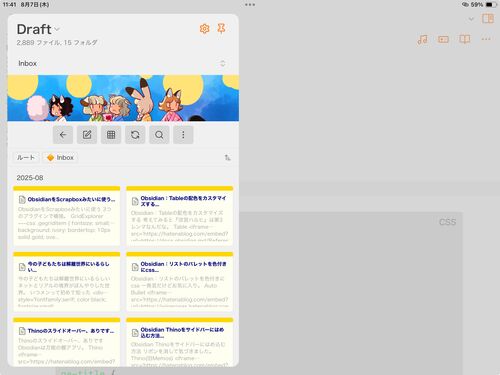Refresh the file list icon
This screenshot has width=500, height=375.
pyautogui.click(x=135, y=135)
